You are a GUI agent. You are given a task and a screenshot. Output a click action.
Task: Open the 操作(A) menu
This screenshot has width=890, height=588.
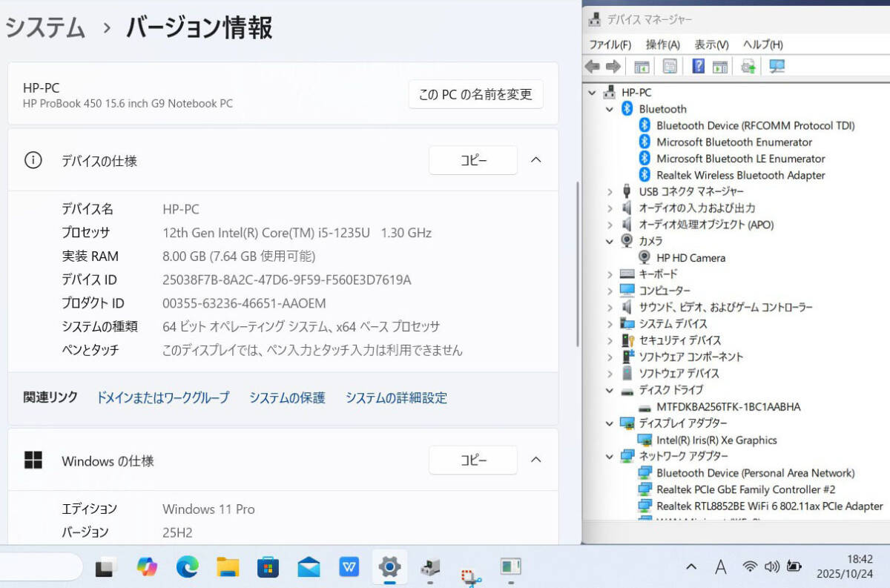tap(662, 44)
